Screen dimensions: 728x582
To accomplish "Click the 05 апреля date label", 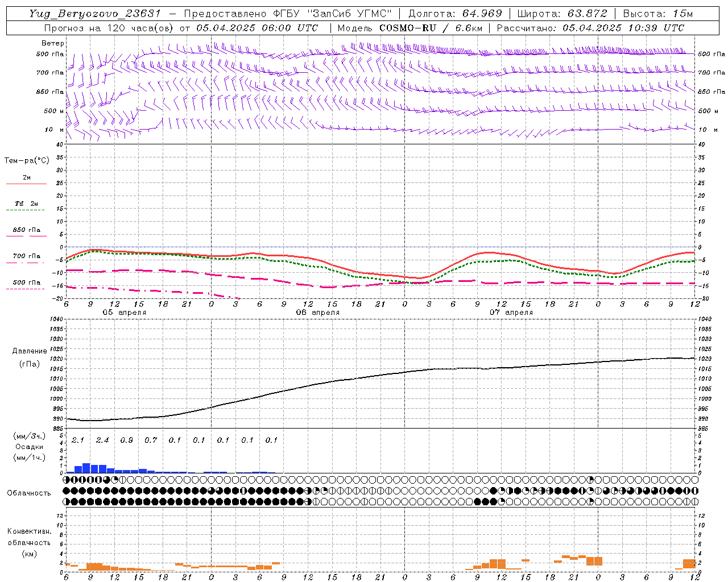I will [x=125, y=313].
